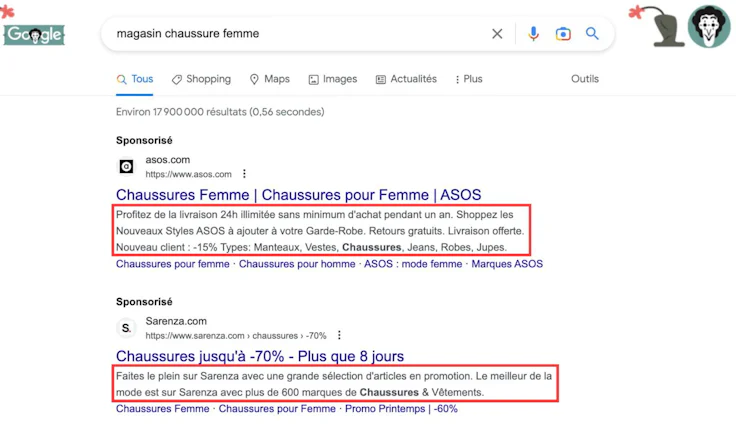The width and height of the screenshot is (736, 429).
Task: Click the Google doodle logo
Action: 34,35
